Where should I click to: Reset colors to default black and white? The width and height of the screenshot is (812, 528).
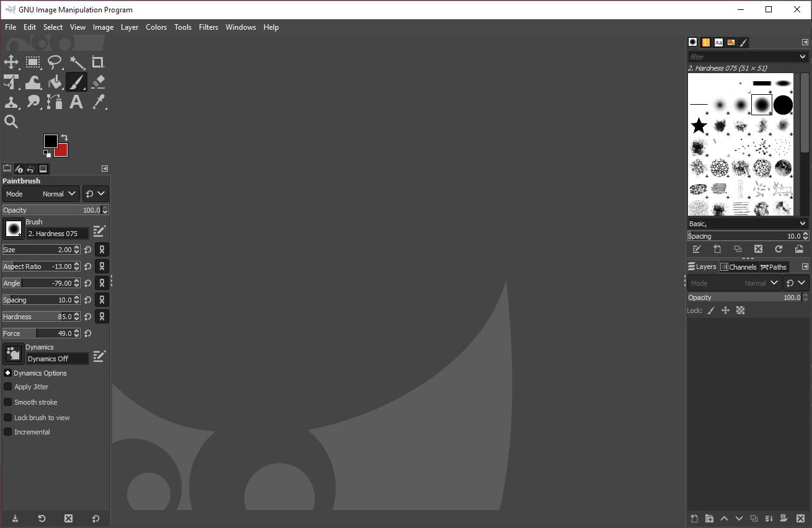(47, 153)
